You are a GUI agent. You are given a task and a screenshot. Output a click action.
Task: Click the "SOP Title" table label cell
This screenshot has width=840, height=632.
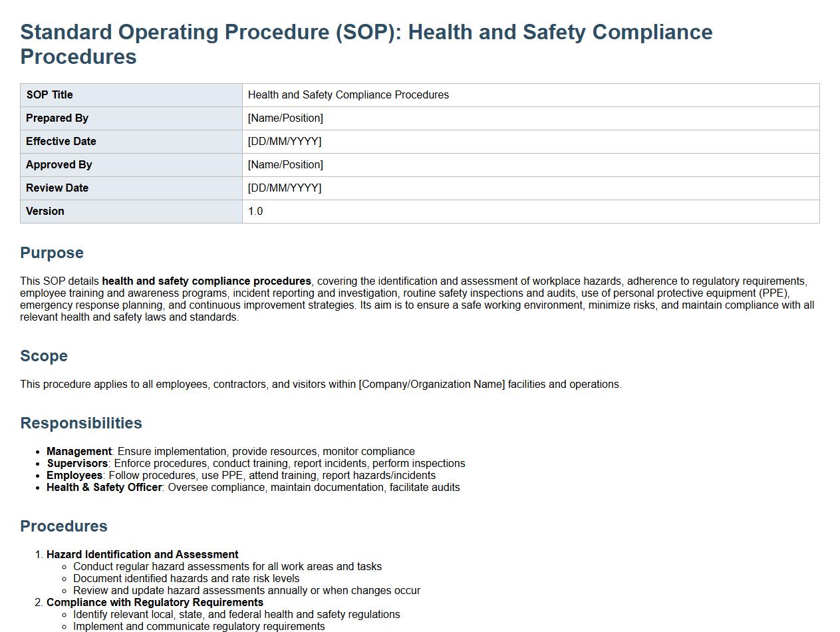click(50, 95)
